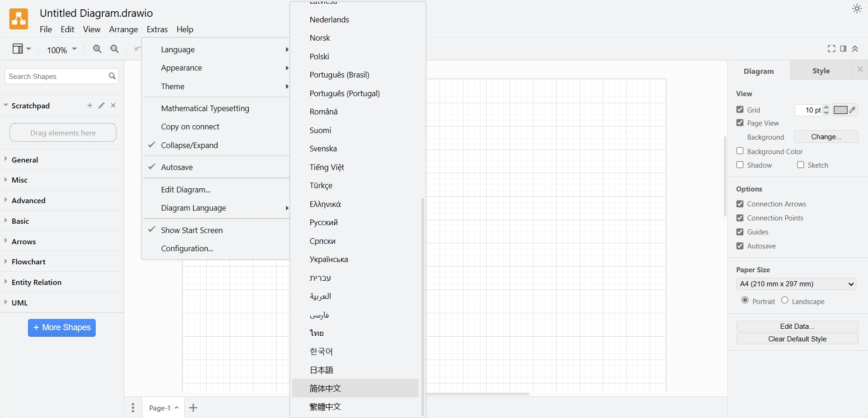Expand the Misc shapes section
Screen dimensions: 868x418
(x=62, y=180)
